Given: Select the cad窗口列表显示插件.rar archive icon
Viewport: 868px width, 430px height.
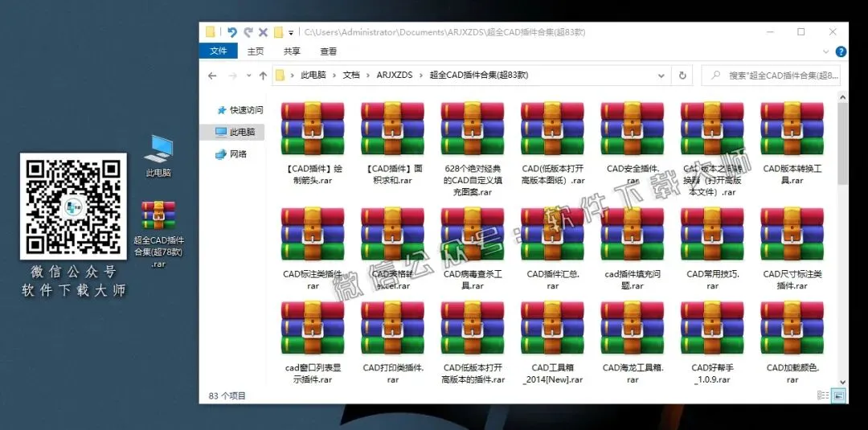Looking at the screenshot, I should tap(313, 328).
